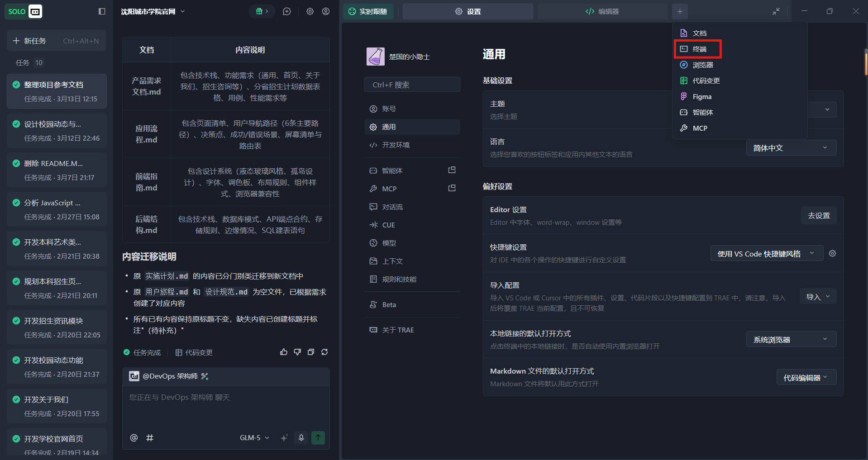868x460 pixels.
Task: Open the 系统浏览器 dropdown
Action: click(x=791, y=339)
